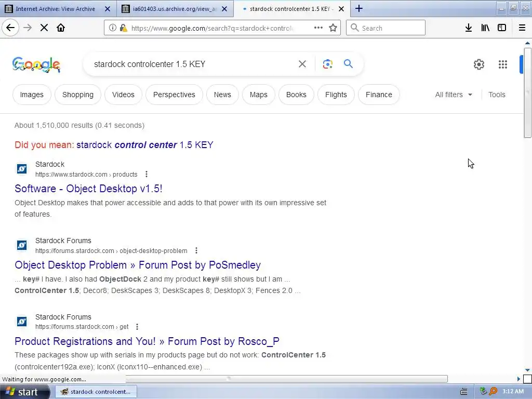Search by image with Google Lens
Viewport: 532px width, 399px height.
[327, 64]
